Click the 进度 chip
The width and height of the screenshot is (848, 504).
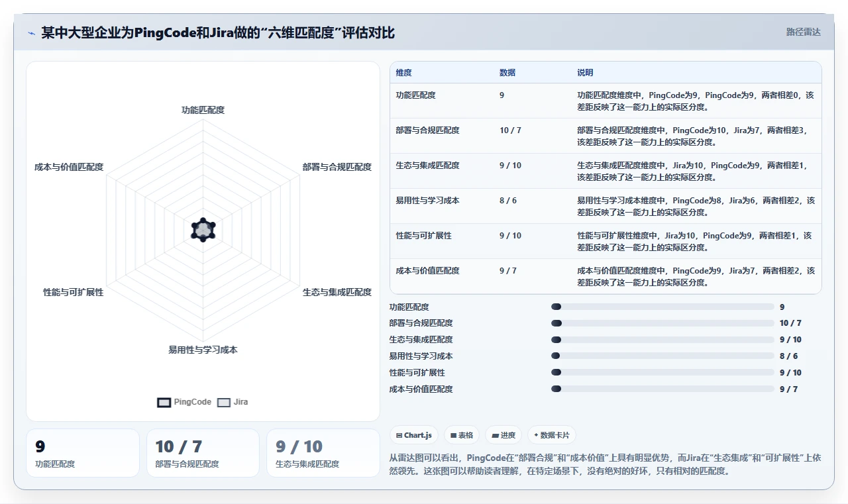click(504, 435)
